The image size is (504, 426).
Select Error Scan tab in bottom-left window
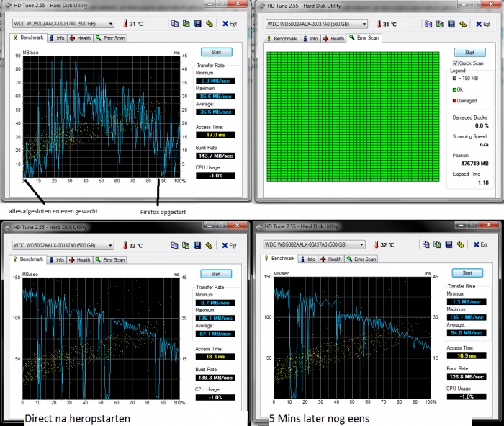[110, 260]
